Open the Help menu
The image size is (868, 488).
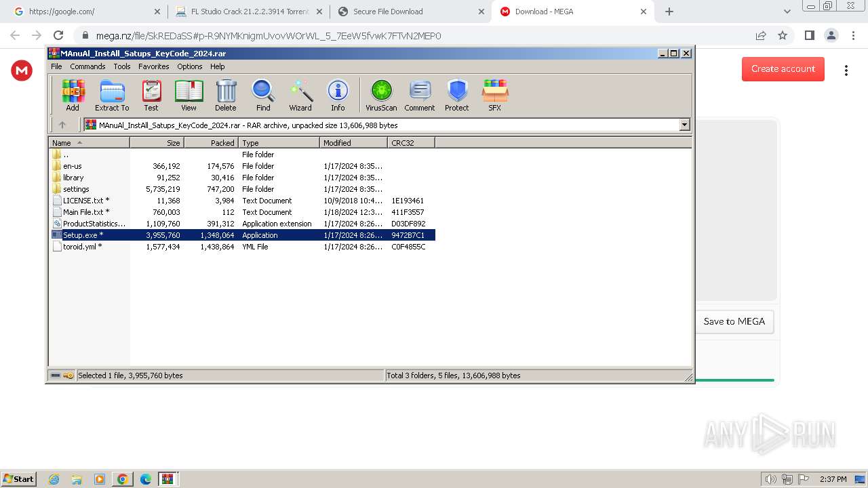point(217,66)
